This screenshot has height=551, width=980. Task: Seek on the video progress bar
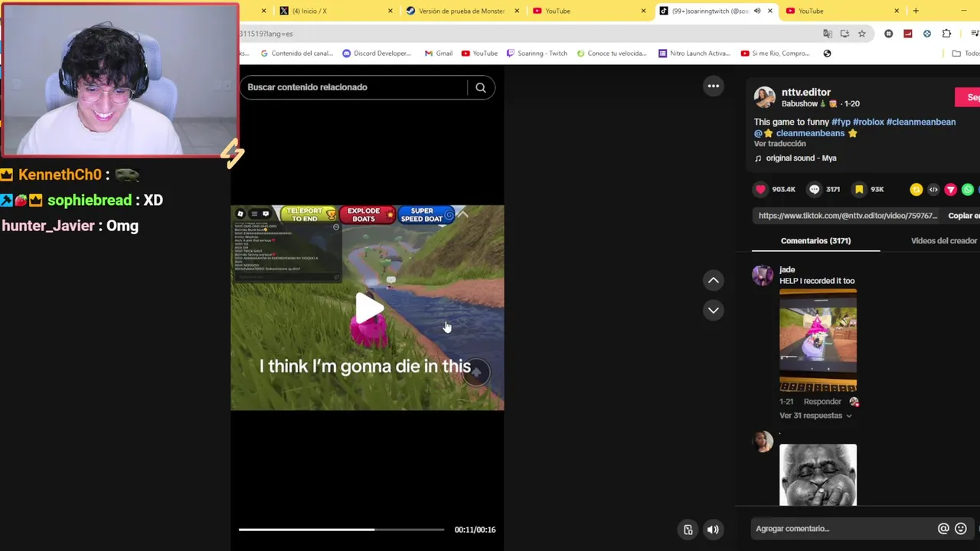pyautogui.click(x=341, y=530)
